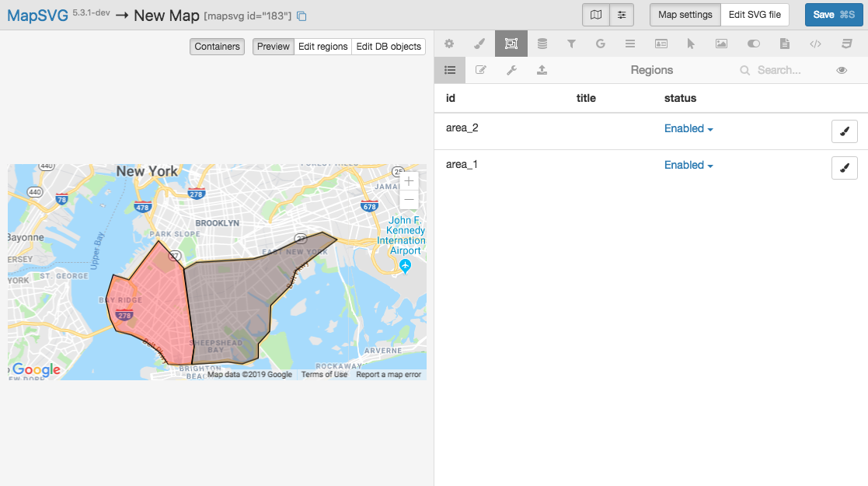Click Report a map error link
Viewport: 868px width, 486px height.
[x=389, y=375]
